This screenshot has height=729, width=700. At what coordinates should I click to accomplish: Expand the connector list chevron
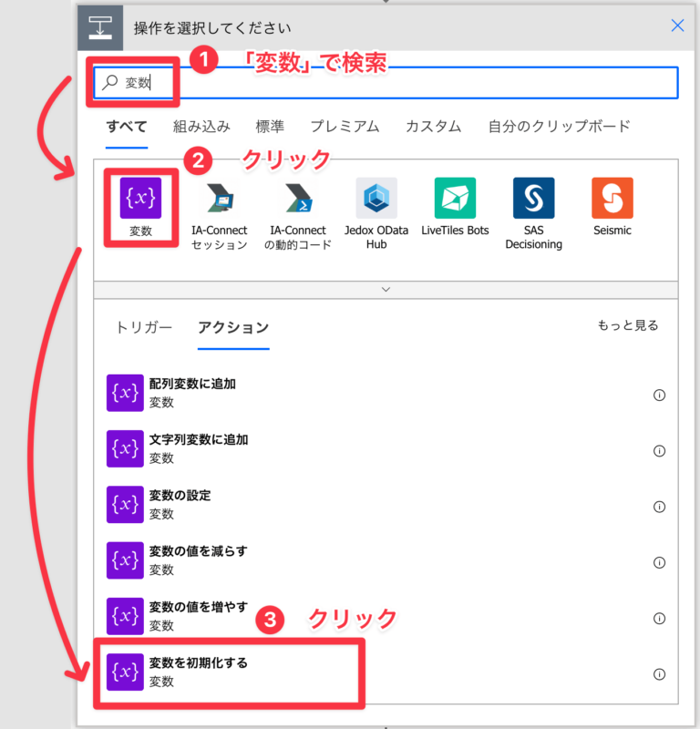[386, 289]
